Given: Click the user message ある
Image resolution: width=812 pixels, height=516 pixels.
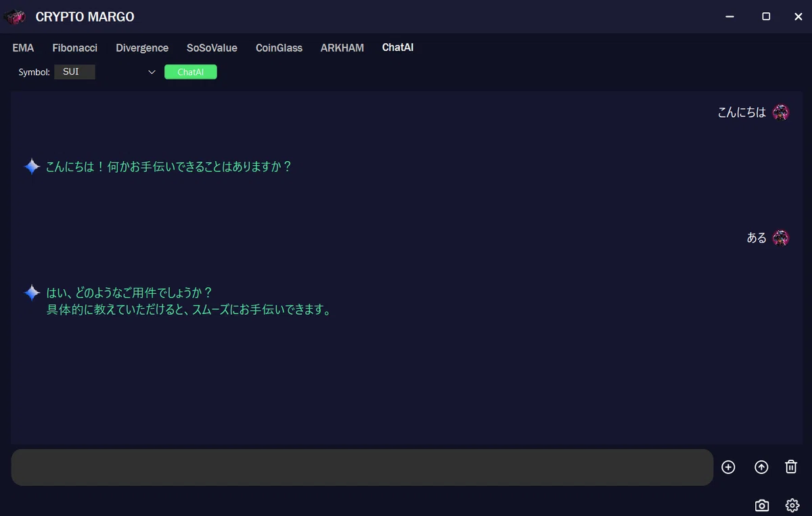Looking at the screenshot, I should [x=757, y=238].
